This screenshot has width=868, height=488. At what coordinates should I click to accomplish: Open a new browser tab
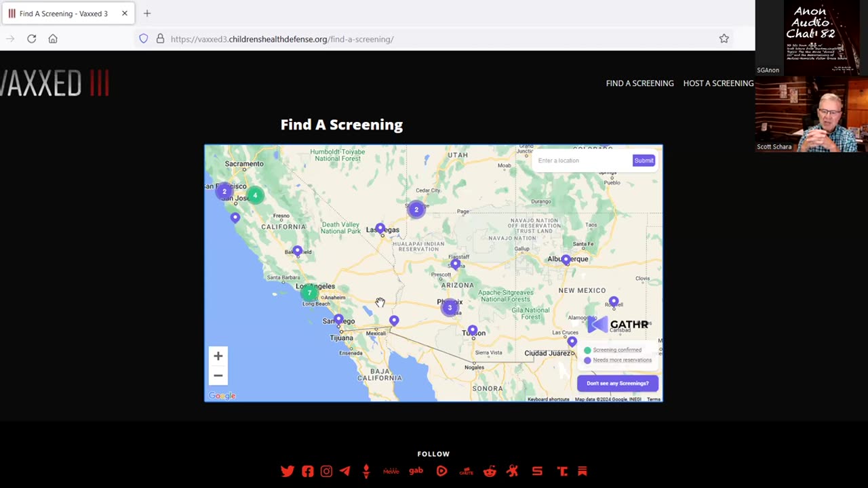click(147, 13)
